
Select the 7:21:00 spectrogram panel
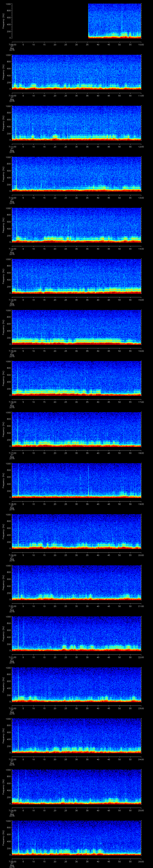(77, 633)
